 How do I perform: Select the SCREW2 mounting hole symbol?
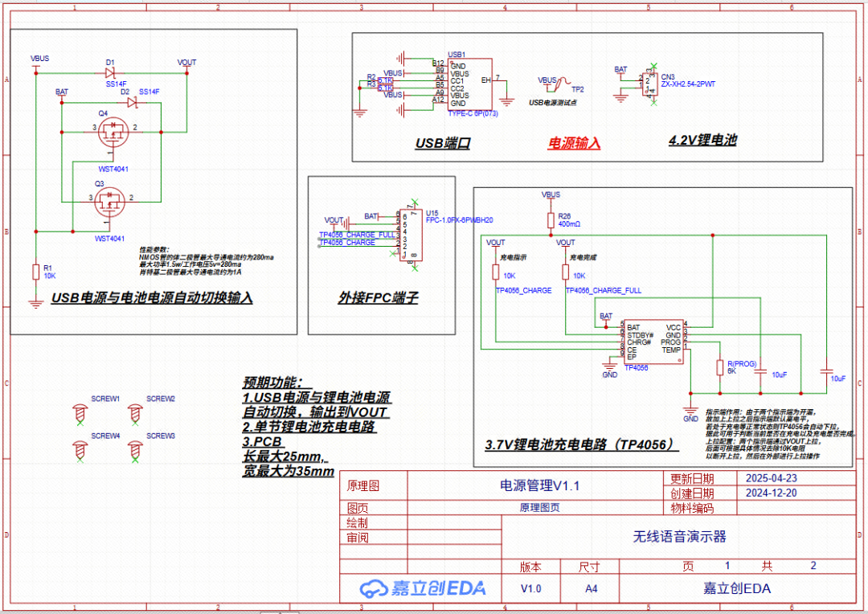(x=135, y=414)
